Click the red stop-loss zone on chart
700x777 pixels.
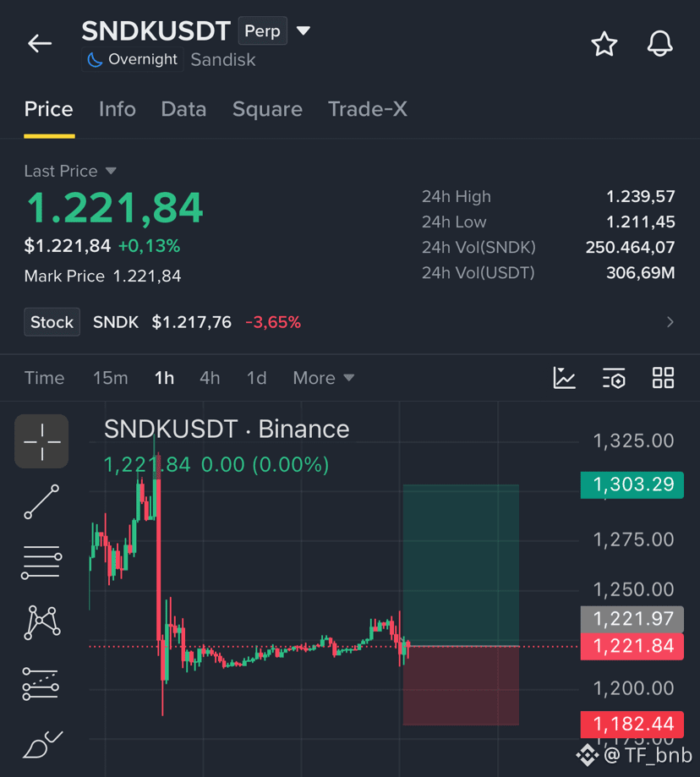(x=461, y=686)
